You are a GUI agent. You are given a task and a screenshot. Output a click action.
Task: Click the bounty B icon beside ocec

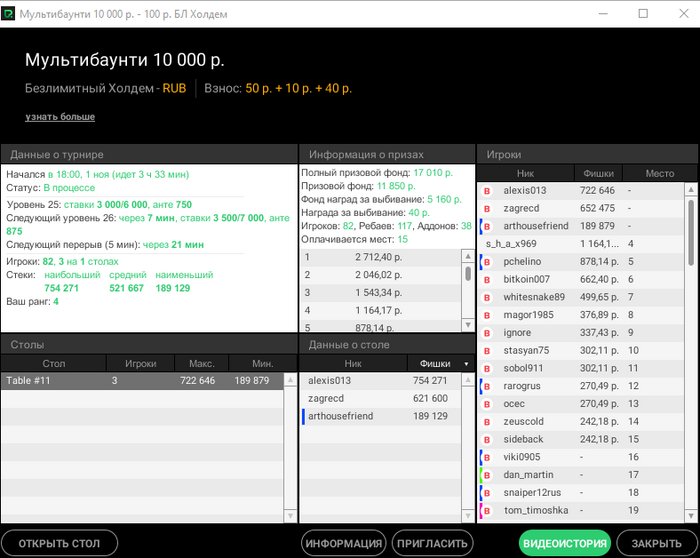(x=487, y=404)
